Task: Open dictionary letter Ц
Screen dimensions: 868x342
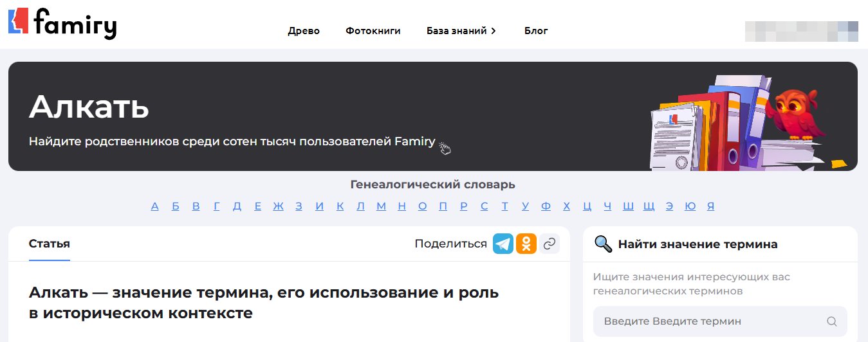Action: (x=587, y=206)
